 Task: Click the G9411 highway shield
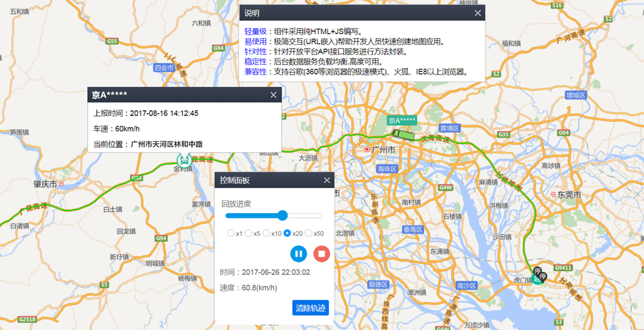pyautogui.click(x=561, y=267)
